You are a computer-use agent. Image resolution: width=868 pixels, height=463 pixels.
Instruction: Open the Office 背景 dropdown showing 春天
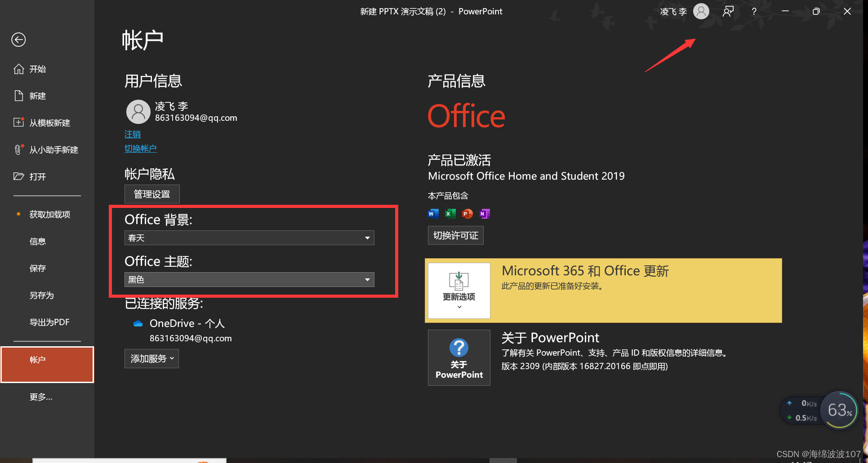click(x=249, y=238)
